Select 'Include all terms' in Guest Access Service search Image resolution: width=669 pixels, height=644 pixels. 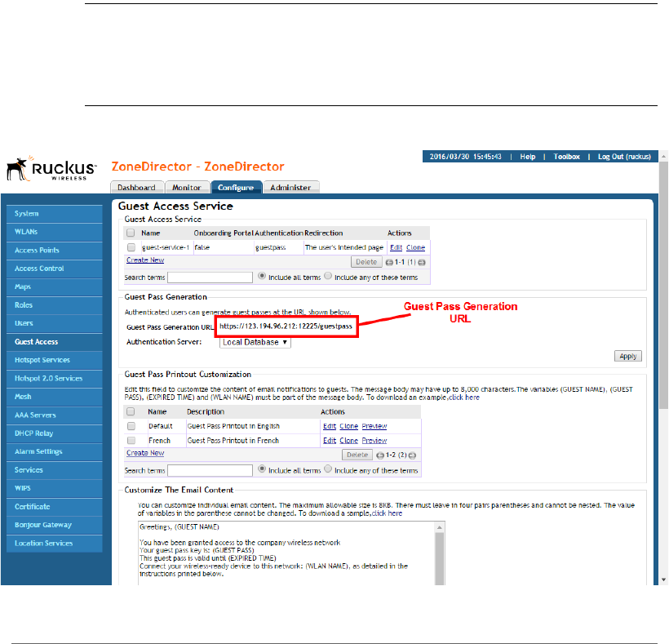pyautogui.click(x=262, y=276)
